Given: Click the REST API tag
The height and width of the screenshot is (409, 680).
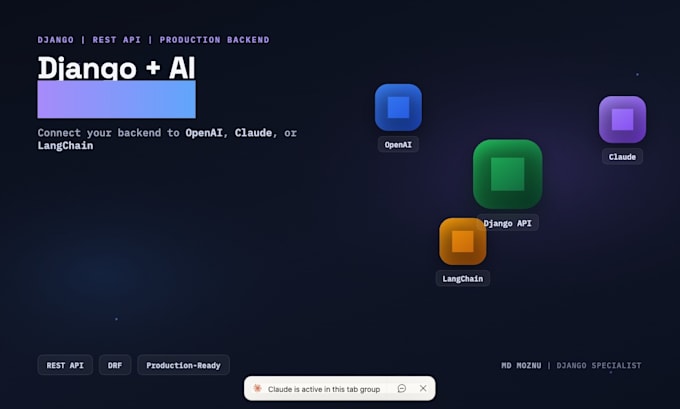Looking at the screenshot, I should [x=65, y=365].
